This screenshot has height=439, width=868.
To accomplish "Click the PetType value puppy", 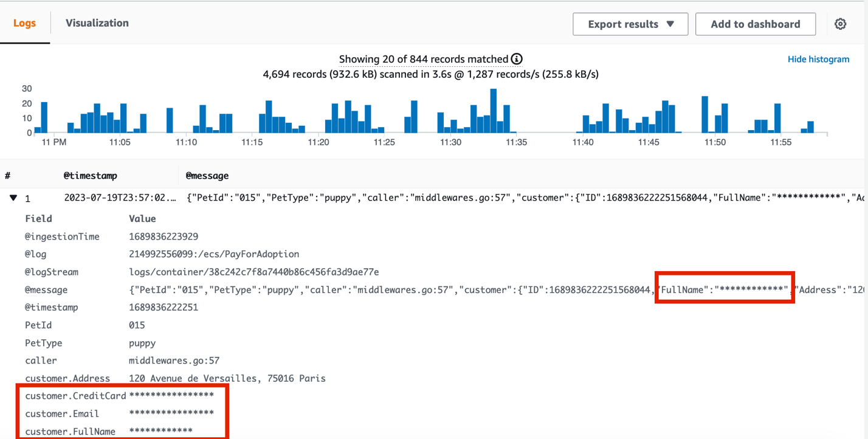I will coord(143,342).
